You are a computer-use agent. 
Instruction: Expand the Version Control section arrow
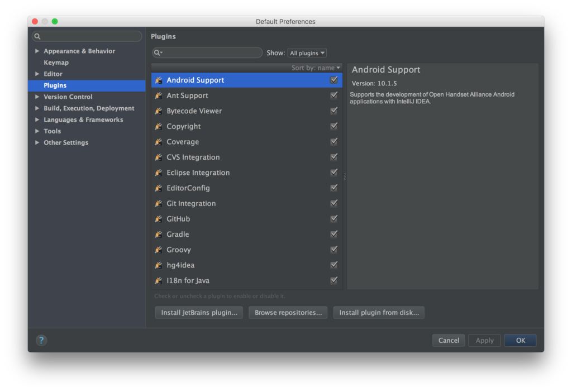tap(37, 97)
